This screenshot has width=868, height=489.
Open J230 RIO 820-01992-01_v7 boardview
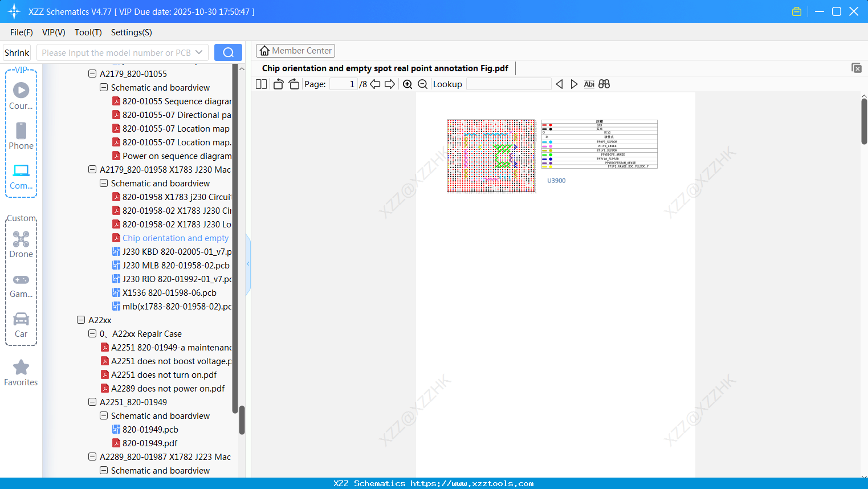[x=172, y=279]
